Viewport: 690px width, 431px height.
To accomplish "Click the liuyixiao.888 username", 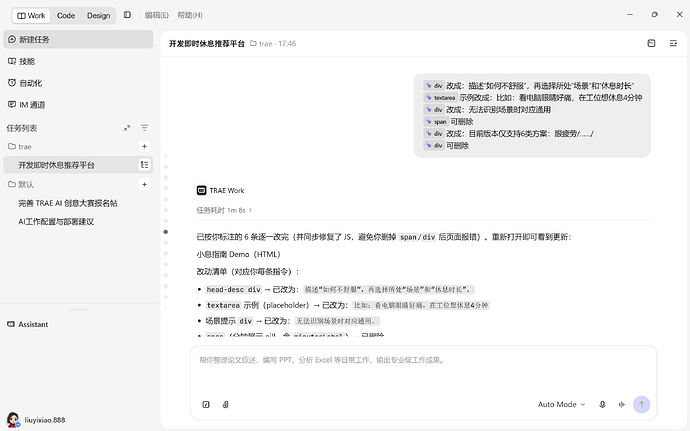I will tap(45, 420).
